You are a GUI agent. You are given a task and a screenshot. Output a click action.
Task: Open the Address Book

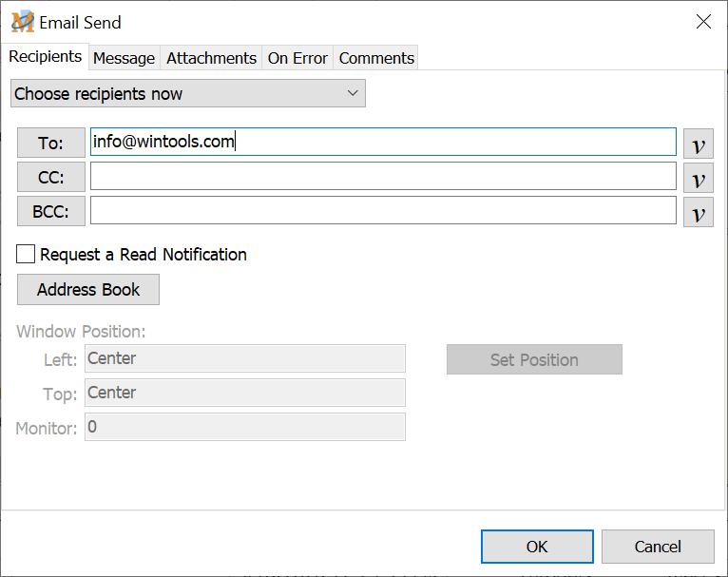[88, 290]
